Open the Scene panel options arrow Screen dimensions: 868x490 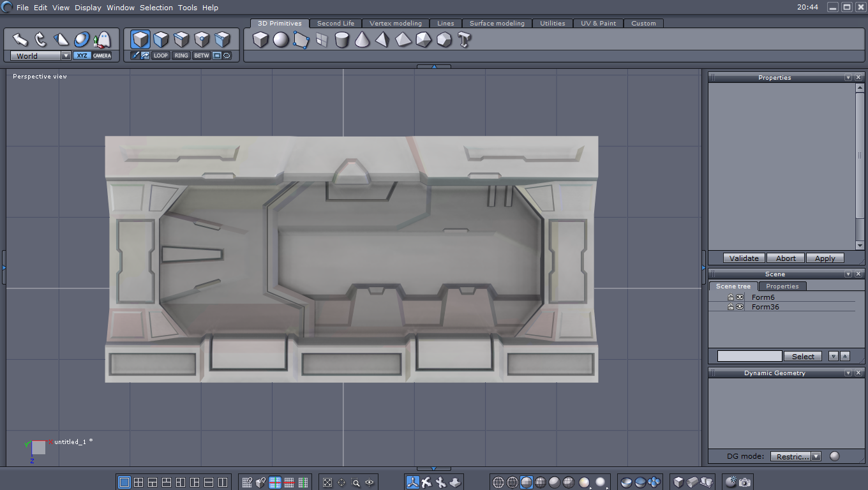tap(848, 274)
